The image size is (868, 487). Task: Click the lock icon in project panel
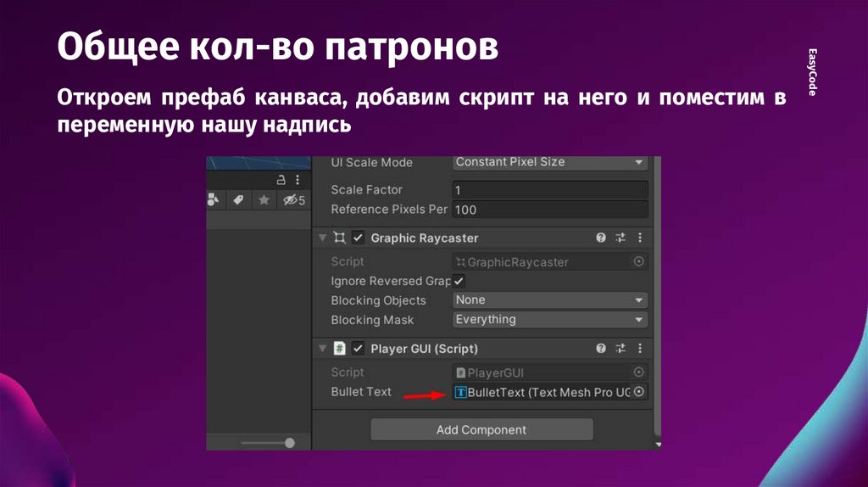pyautogui.click(x=281, y=180)
